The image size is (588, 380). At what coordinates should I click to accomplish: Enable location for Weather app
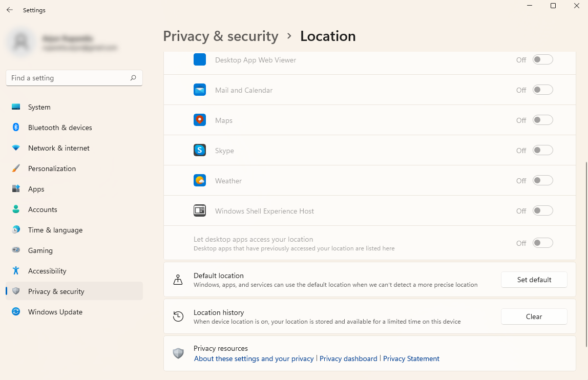(x=543, y=181)
